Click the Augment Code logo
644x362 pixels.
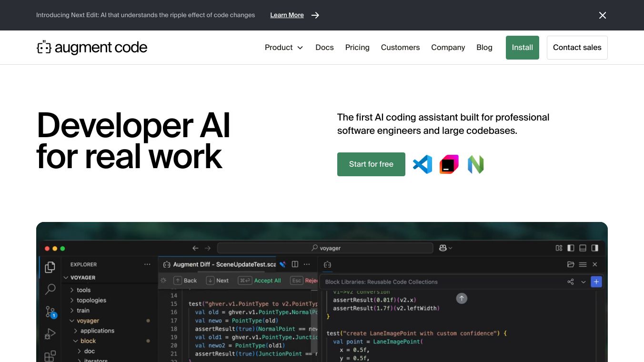pos(92,48)
